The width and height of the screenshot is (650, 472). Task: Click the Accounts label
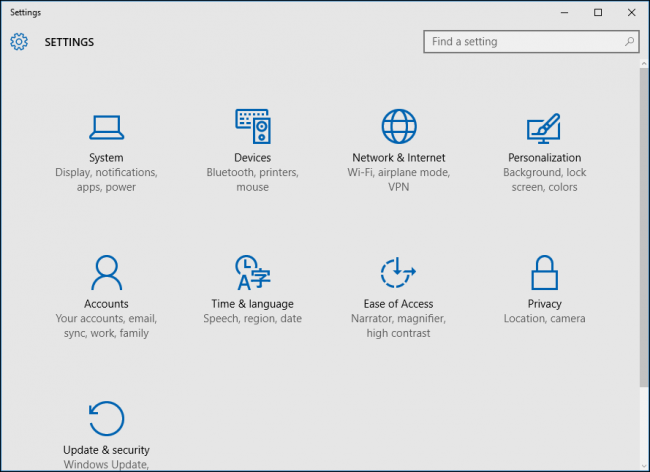tap(106, 304)
